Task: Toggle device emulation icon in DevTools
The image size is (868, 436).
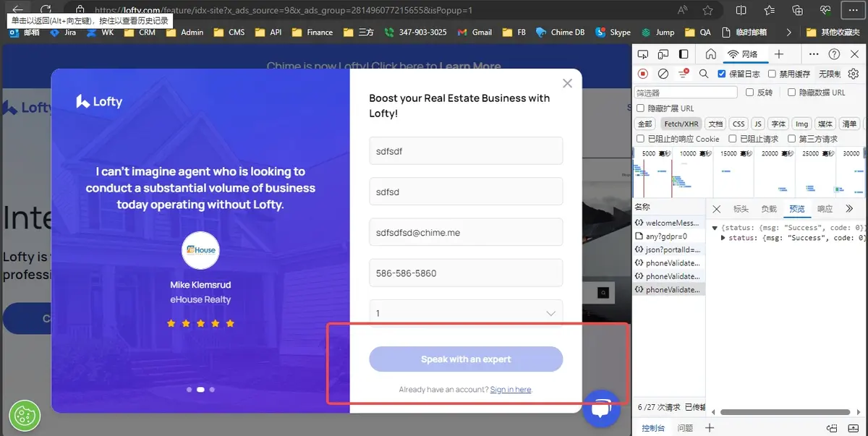Action: click(x=663, y=54)
